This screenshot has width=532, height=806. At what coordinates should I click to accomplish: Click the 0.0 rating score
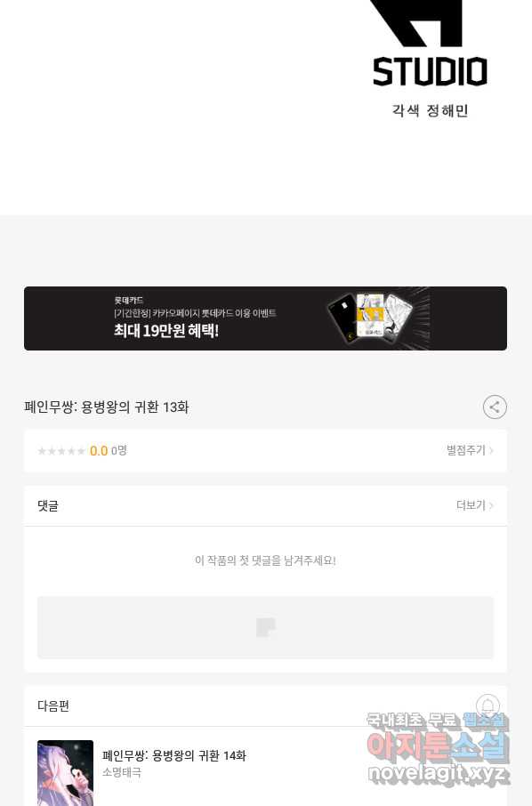[99, 451]
